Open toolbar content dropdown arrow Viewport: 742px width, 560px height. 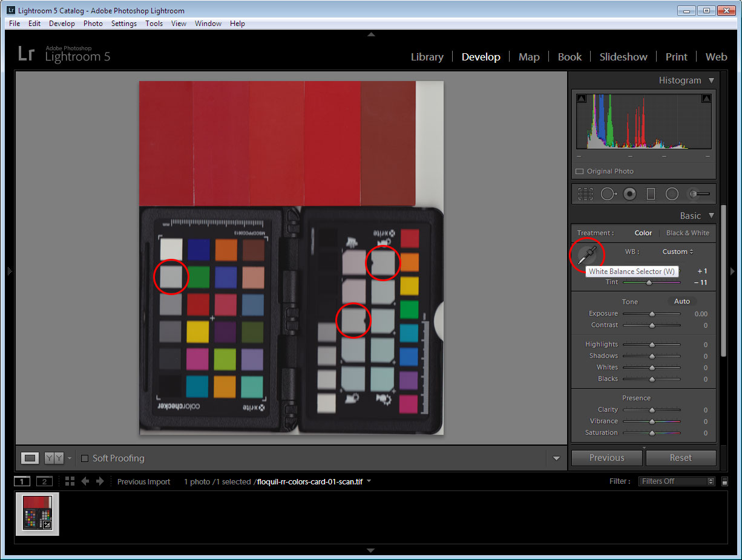click(x=556, y=458)
